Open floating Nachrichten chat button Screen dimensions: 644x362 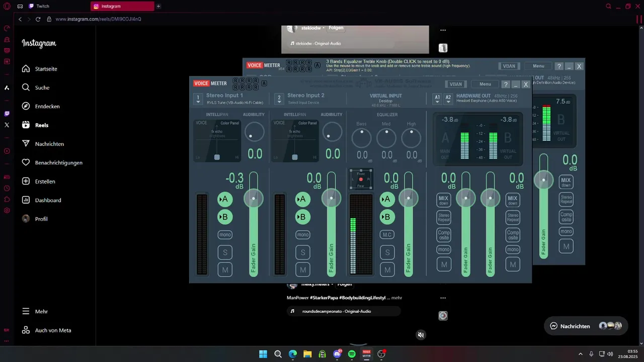click(586, 326)
